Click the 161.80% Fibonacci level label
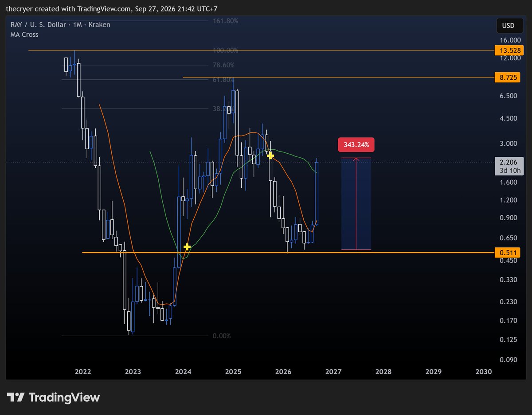 (x=225, y=21)
